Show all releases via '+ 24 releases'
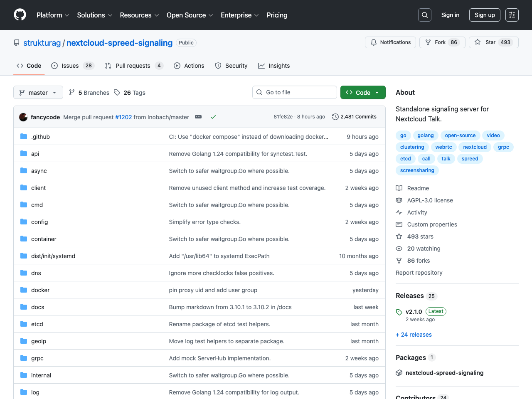Screen dimensions: 532x399 pyautogui.click(x=414, y=335)
